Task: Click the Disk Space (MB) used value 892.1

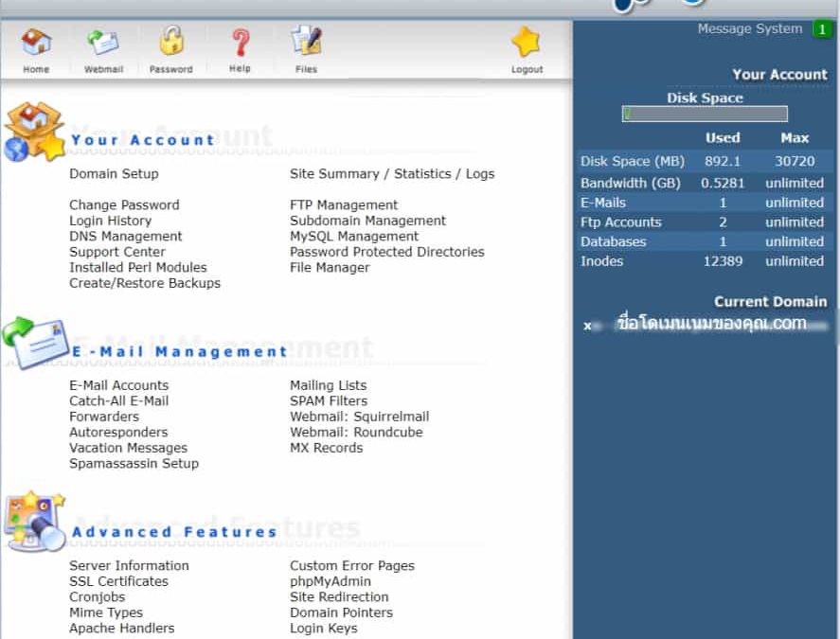Action: [x=723, y=161]
